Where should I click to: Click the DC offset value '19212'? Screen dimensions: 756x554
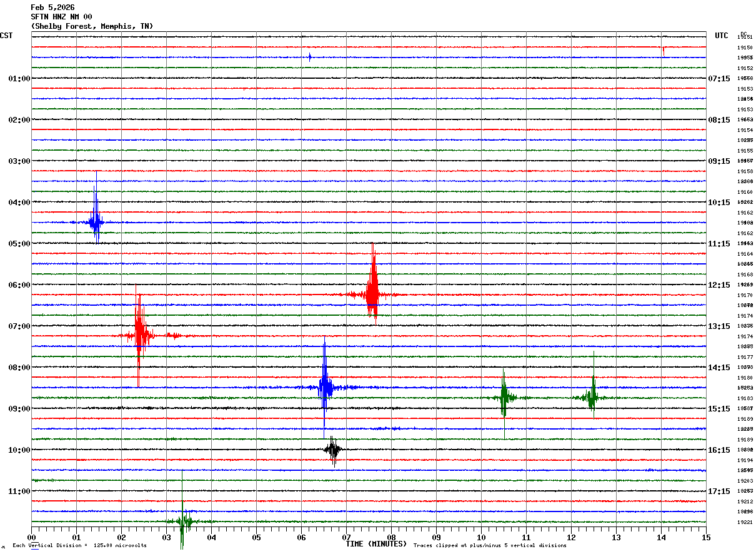[x=745, y=501]
